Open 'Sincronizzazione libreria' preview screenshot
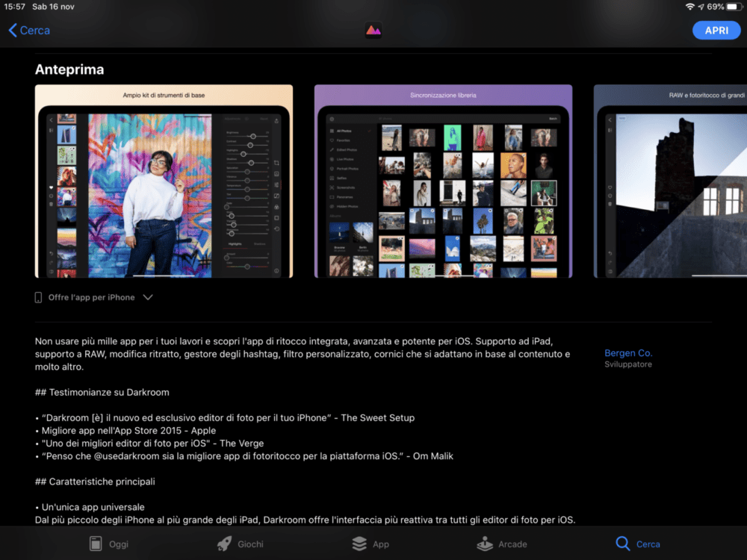The height and width of the screenshot is (560, 747). pos(443,181)
